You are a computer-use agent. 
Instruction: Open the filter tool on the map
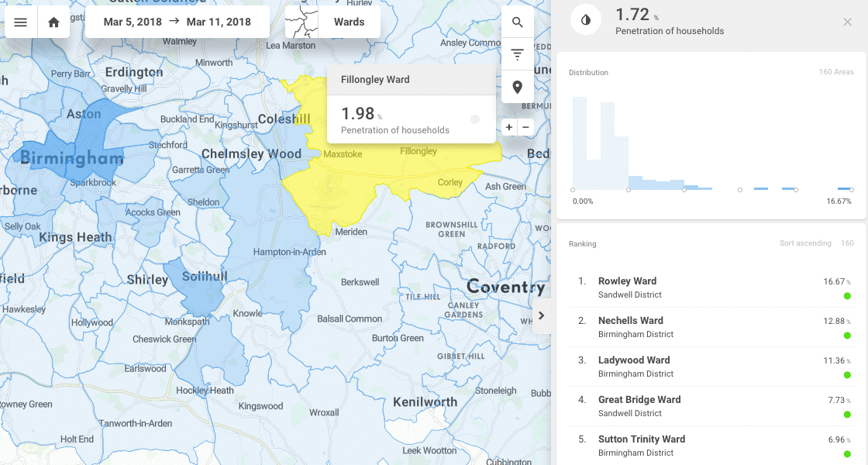click(517, 53)
